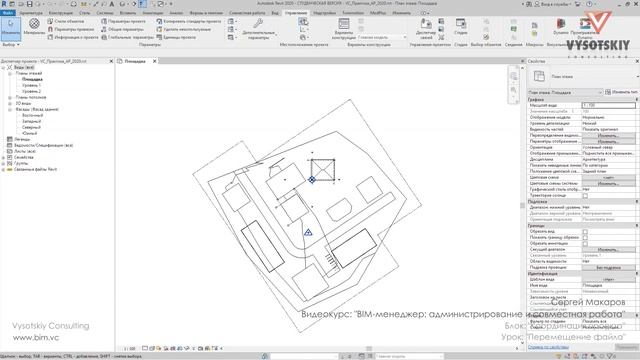Open the Файл menu
The height and width of the screenshot is (360, 640).
pos(8,13)
